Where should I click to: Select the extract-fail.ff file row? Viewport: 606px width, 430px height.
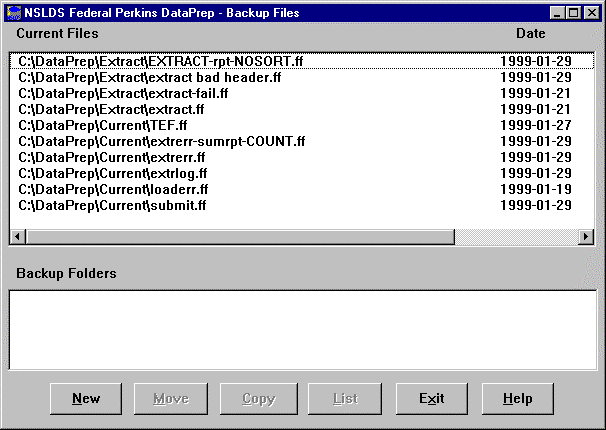pyautogui.click(x=302, y=93)
